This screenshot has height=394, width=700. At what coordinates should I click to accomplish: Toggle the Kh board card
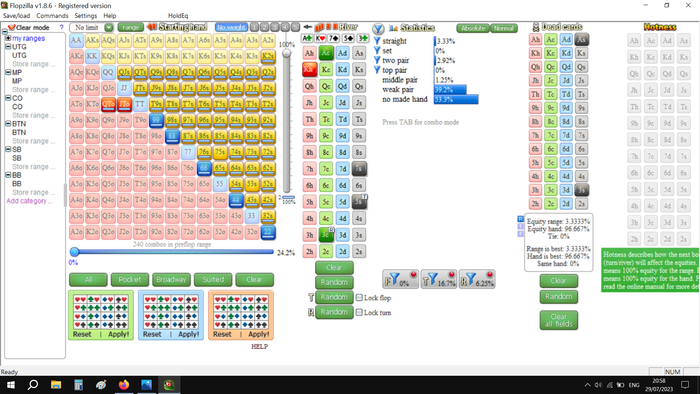[309, 70]
